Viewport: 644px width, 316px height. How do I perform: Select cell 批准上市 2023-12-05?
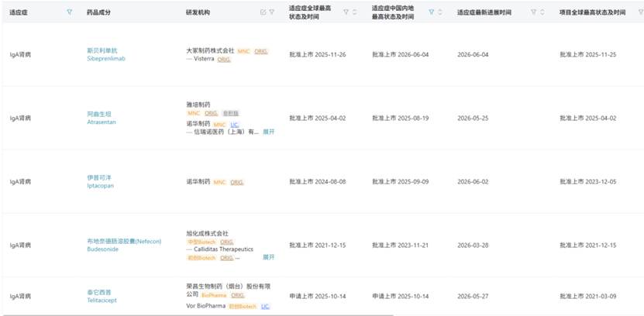click(x=588, y=182)
